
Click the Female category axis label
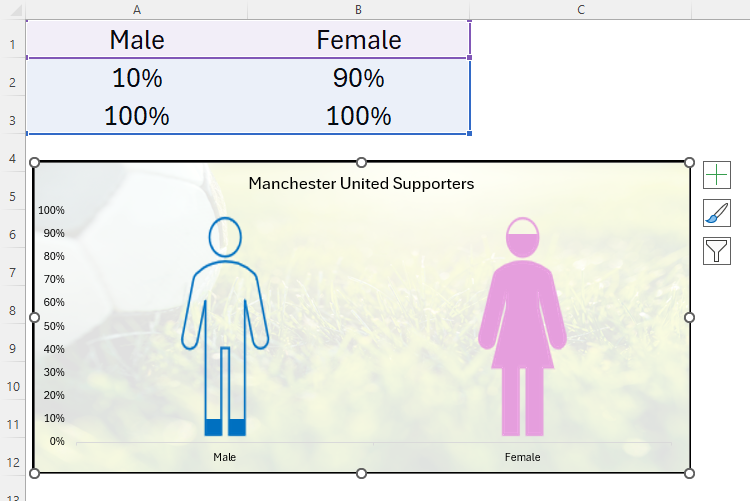pos(522,457)
